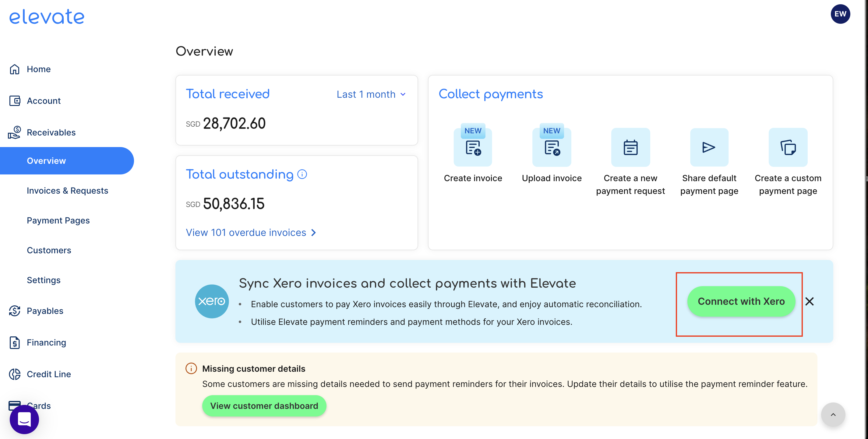Expand the Receivables sidebar section
Viewport: 868px width, 439px height.
[51, 132]
